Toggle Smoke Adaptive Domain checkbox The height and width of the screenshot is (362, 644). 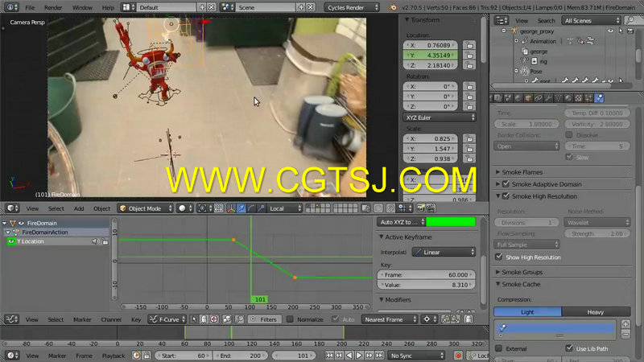pyautogui.click(x=506, y=184)
